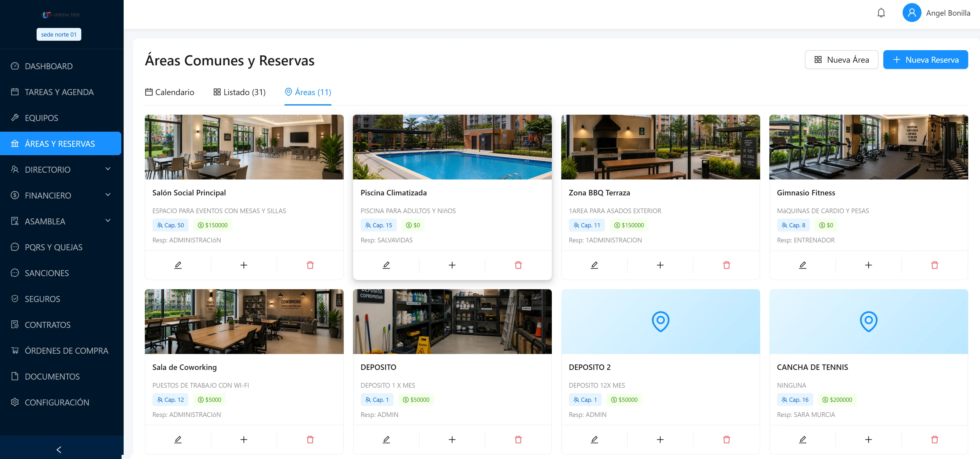This screenshot has height=459, width=980.
Task: Click the notification bell icon
Action: pos(881,13)
